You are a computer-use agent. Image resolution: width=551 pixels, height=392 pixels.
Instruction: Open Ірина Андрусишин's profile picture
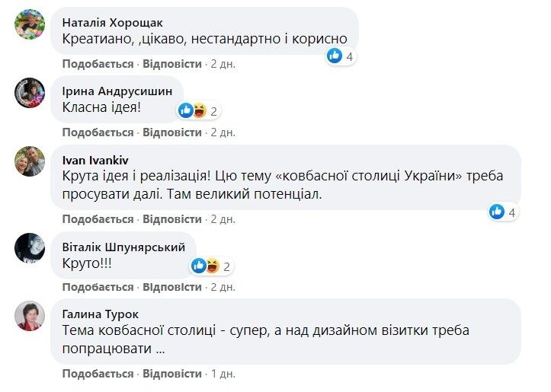(x=30, y=95)
